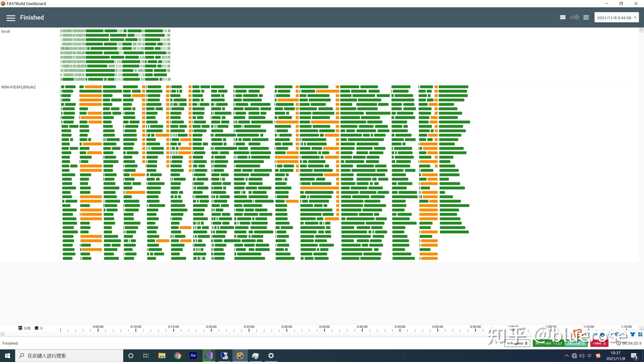Screen dimensions: 644x362
Task: Click the CPU cores chip icon
Action: (x=36, y=328)
